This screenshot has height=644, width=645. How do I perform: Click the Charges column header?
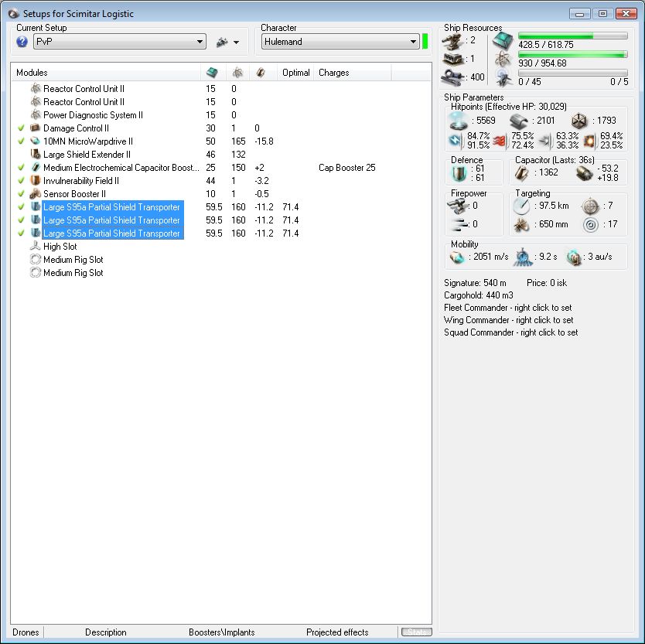(353, 73)
